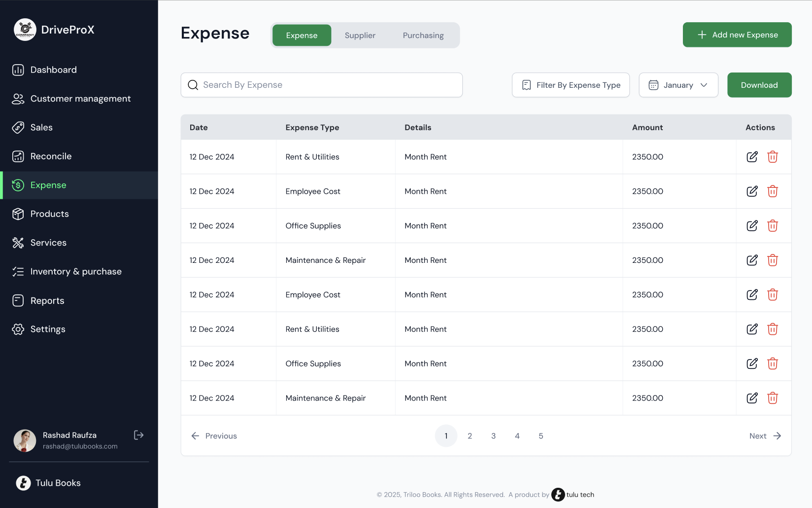Click the Inventory & purchase list icon

(x=18, y=271)
